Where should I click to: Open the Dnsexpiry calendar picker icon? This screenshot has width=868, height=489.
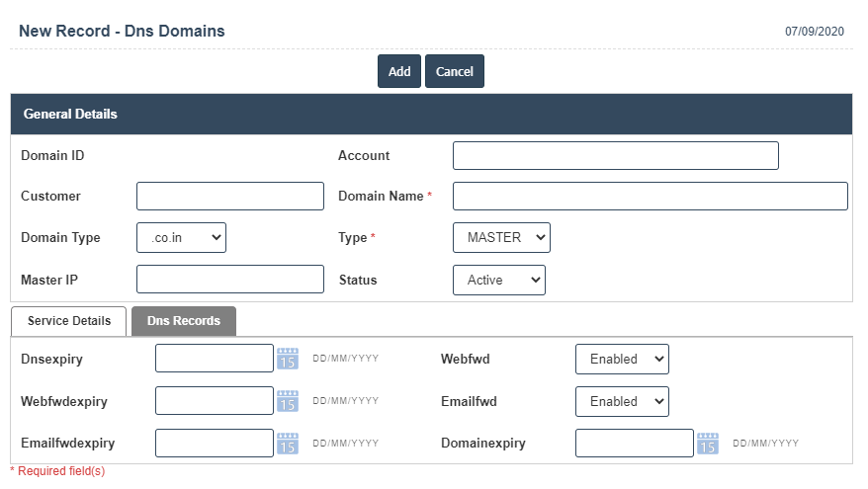pyautogui.click(x=288, y=359)
